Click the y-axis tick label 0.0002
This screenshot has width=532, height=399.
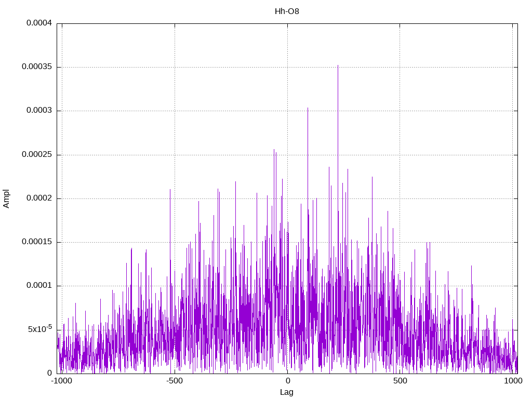pyautogui.click(x=39, y=198)
